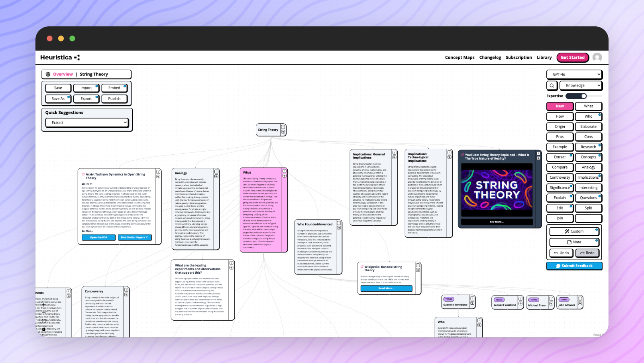The image size is (644, 363).
Task: Open the Subscription page
Action: [519, 57]
